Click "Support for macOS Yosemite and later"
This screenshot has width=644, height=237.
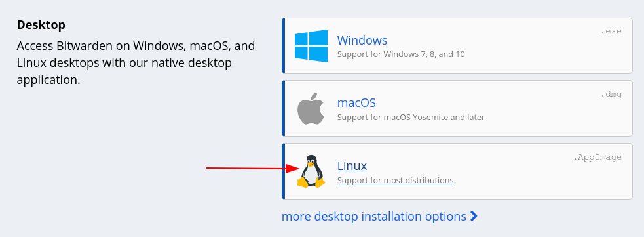[411, 117]
